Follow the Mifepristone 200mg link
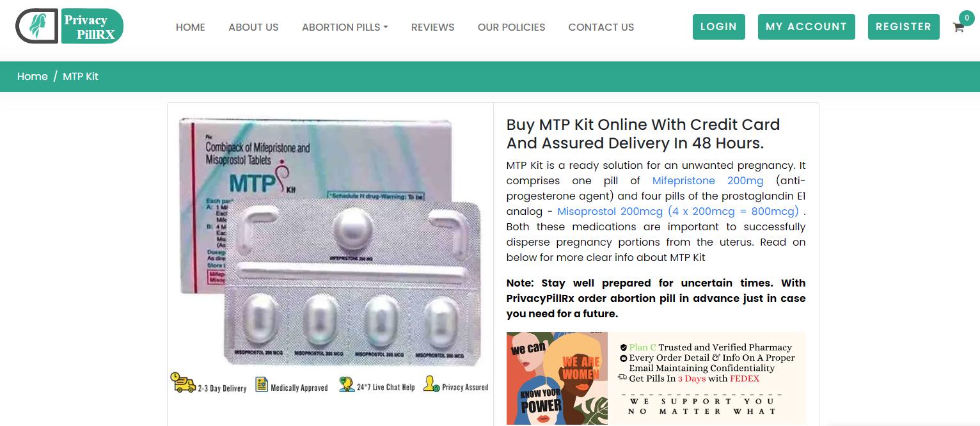Screen dimensions: 980x426 pyautogui.click(x=707, y=180)
